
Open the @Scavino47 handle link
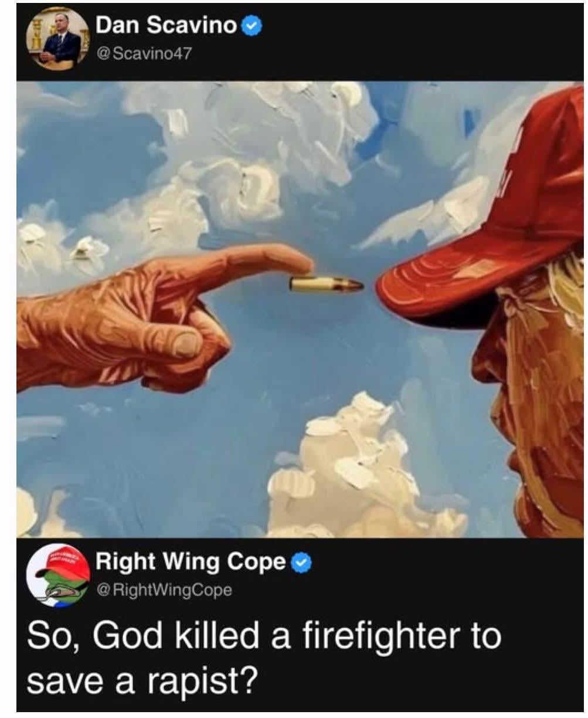[143, 55]
